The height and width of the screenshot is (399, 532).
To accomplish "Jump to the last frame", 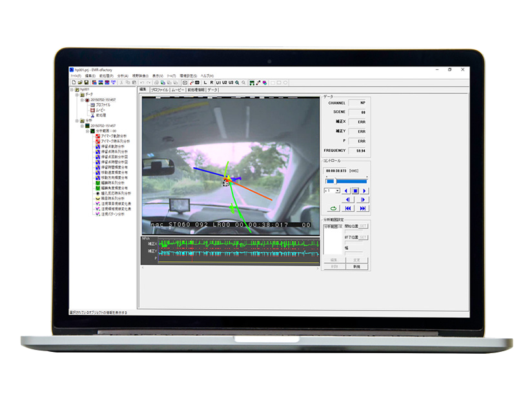I will pyautogui.click(x=363, y=209).
